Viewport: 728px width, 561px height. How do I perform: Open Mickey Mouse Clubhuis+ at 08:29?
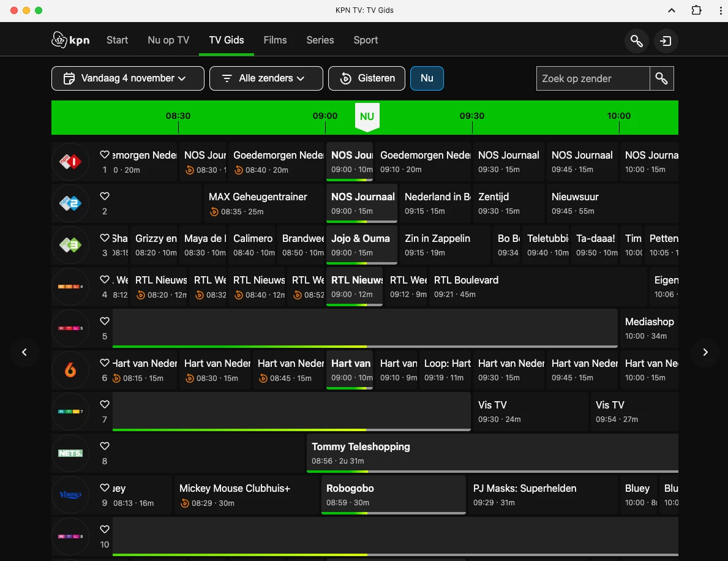247,495
